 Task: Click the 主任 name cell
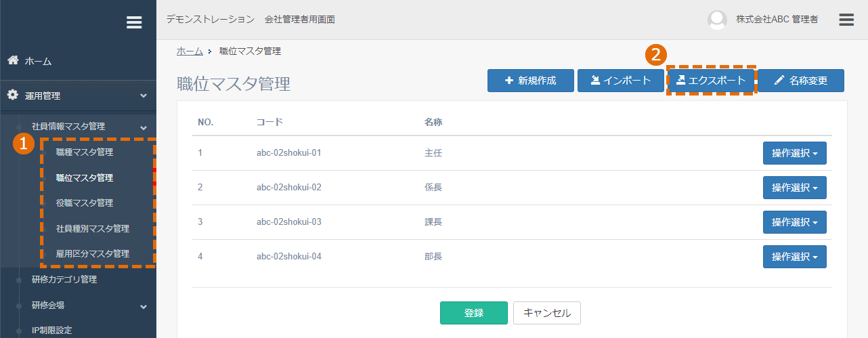[433, 153]
